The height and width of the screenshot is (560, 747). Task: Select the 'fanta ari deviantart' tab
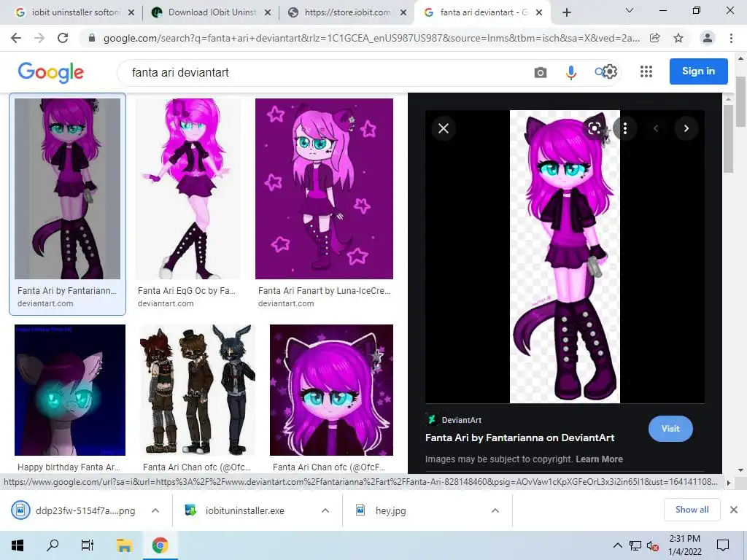483,12
